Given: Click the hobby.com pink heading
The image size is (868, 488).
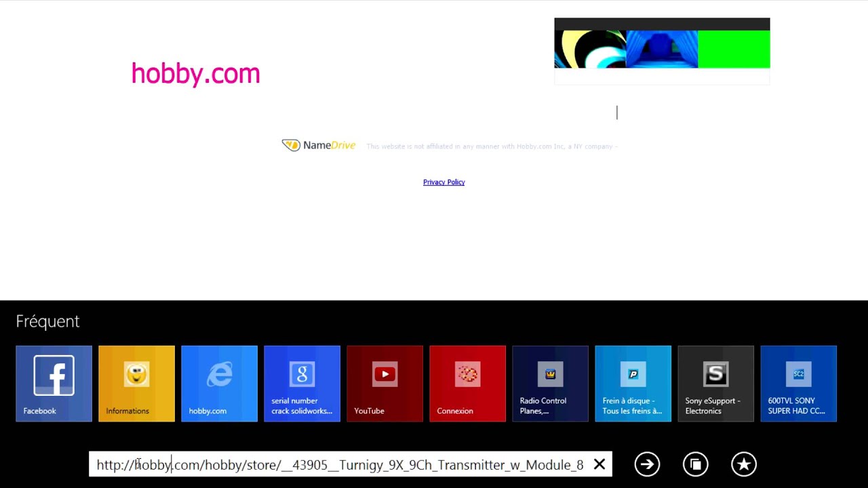Looking at the screenshot, I should click(x=195, y=73).
